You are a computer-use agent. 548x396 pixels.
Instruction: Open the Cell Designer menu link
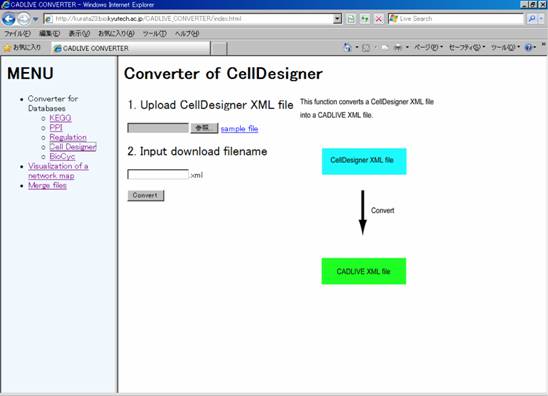point(73,147)
